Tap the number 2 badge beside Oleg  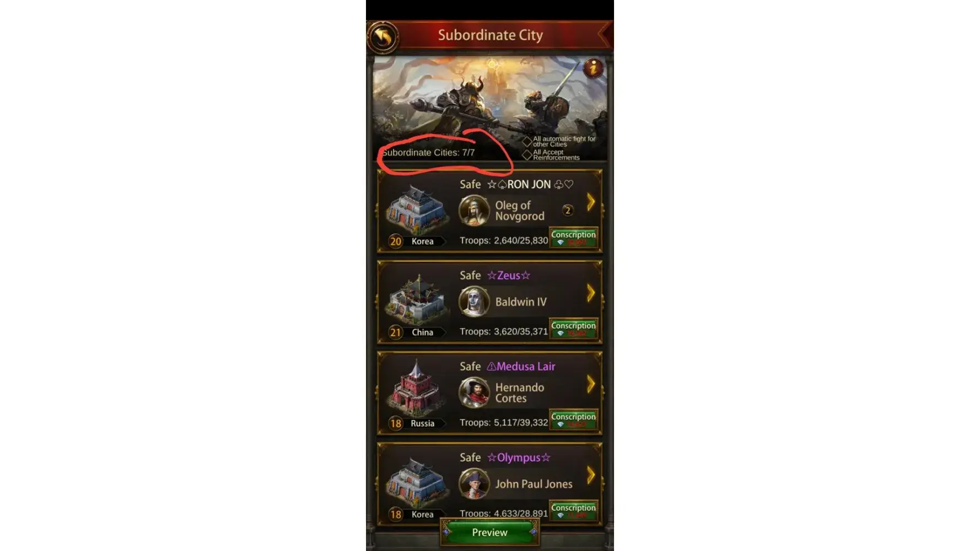tap(568, 210)
